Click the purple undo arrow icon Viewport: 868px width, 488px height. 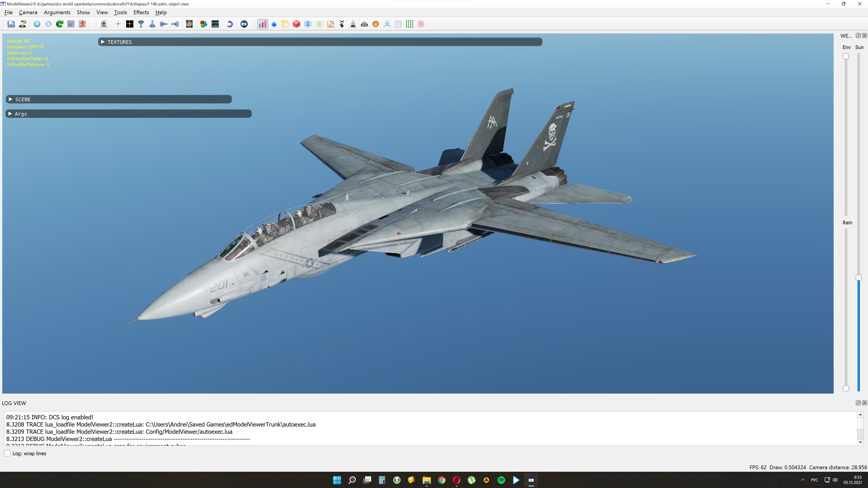click(x=230, y=24)
